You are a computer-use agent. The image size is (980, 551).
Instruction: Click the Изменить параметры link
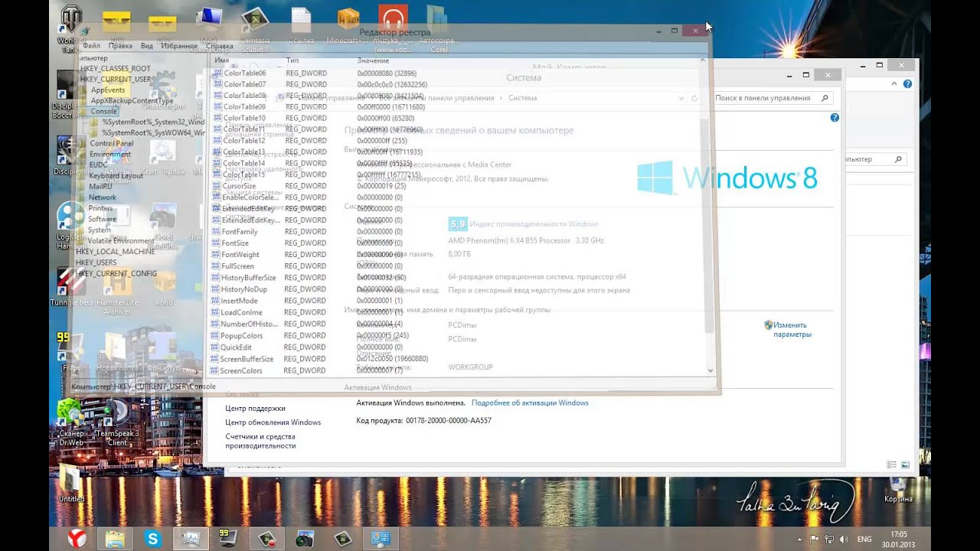(x=792, y=330)
